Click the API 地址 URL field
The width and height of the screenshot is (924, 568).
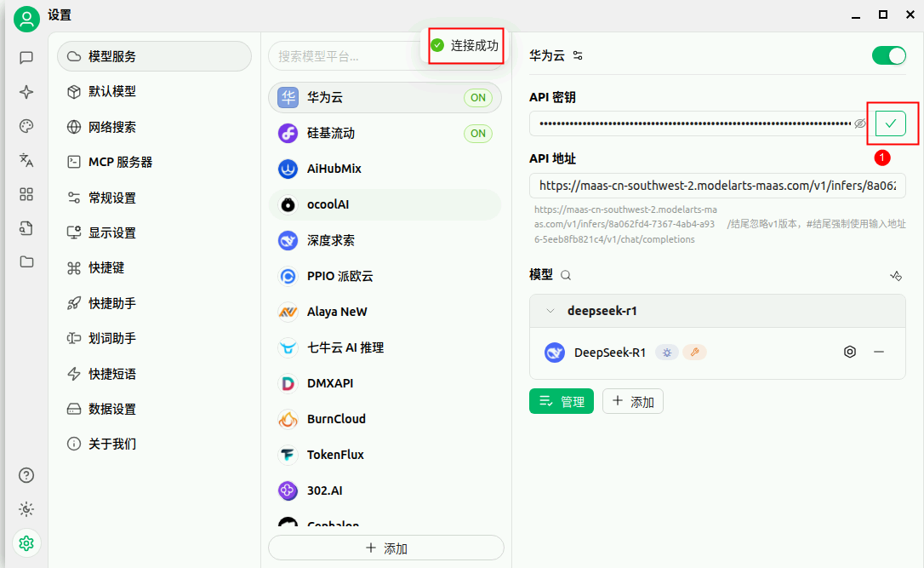coord(717,186)
